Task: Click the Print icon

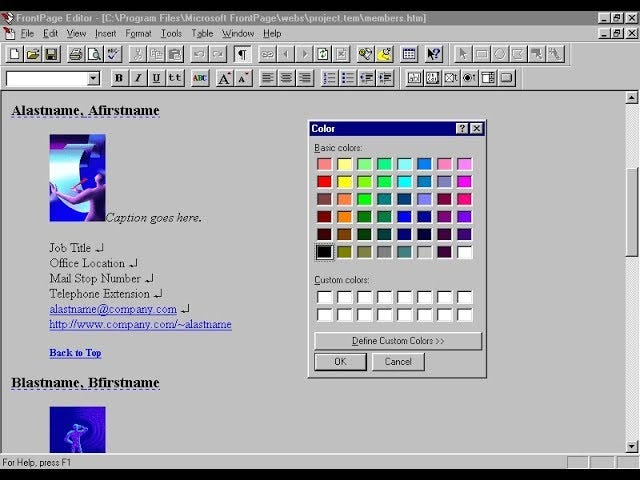Action: coord(76,54)
